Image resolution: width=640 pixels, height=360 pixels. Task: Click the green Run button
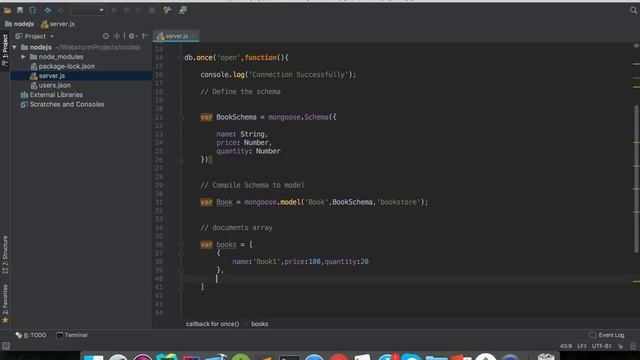tap(114, 10)
